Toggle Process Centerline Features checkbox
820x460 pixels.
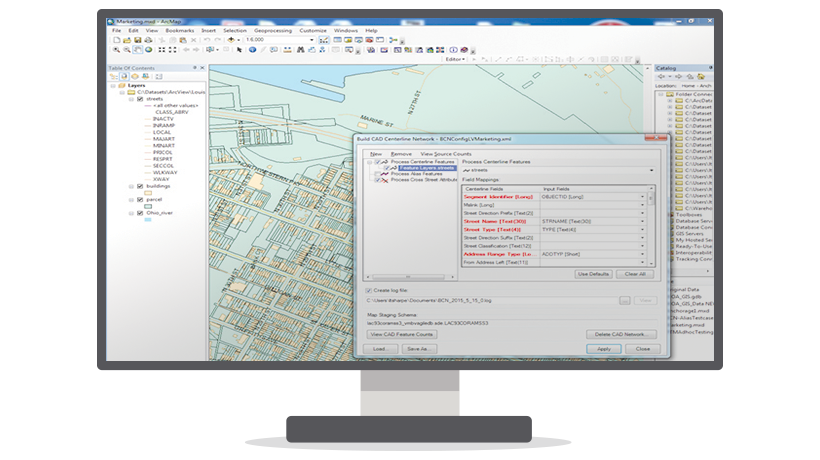[377, 162]
